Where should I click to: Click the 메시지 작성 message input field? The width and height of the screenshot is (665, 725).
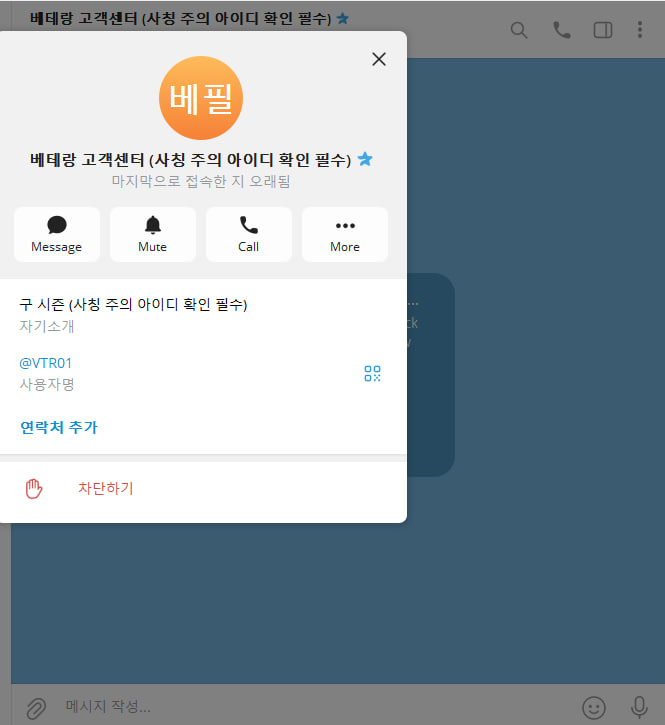(x=300, y=707)
